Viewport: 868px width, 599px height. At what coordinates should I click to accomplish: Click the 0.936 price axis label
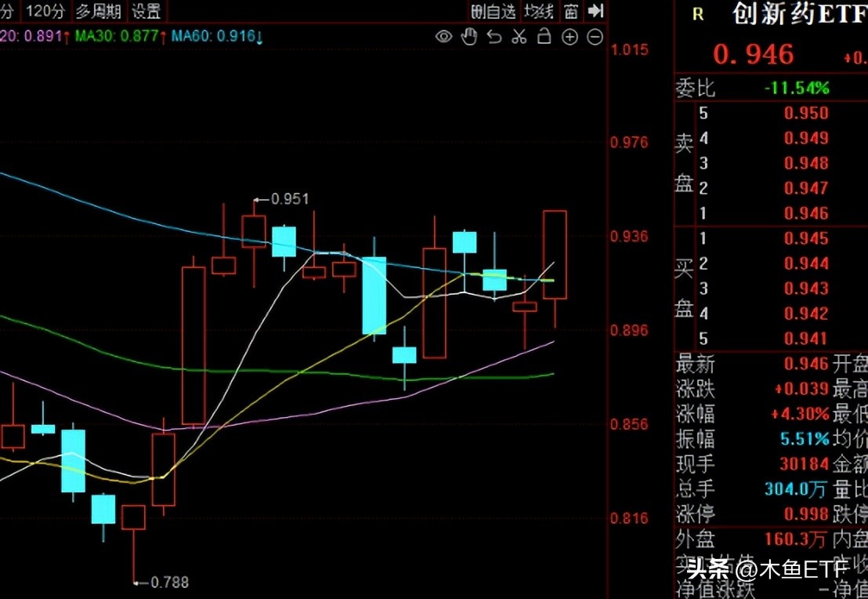629,237
